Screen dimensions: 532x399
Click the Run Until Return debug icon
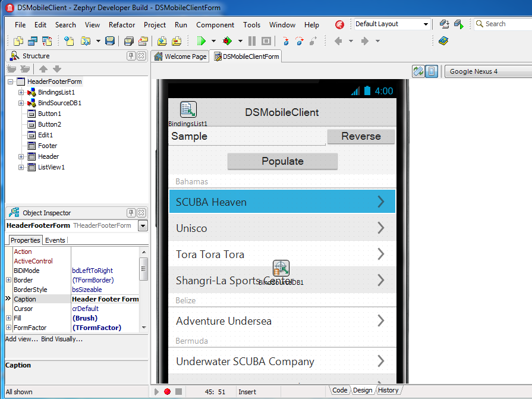tap(313, 41)
